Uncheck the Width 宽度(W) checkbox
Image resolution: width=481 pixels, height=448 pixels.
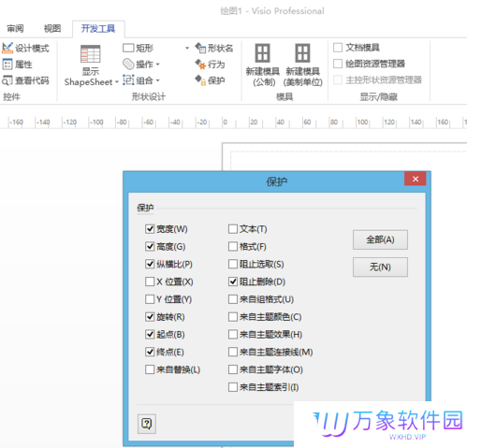pyautogui.click(x=150, y=229)
